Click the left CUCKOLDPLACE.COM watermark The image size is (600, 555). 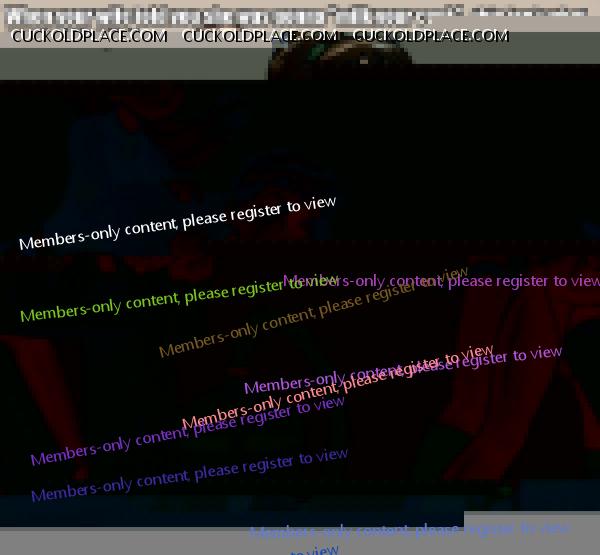(x=89, y=36)
